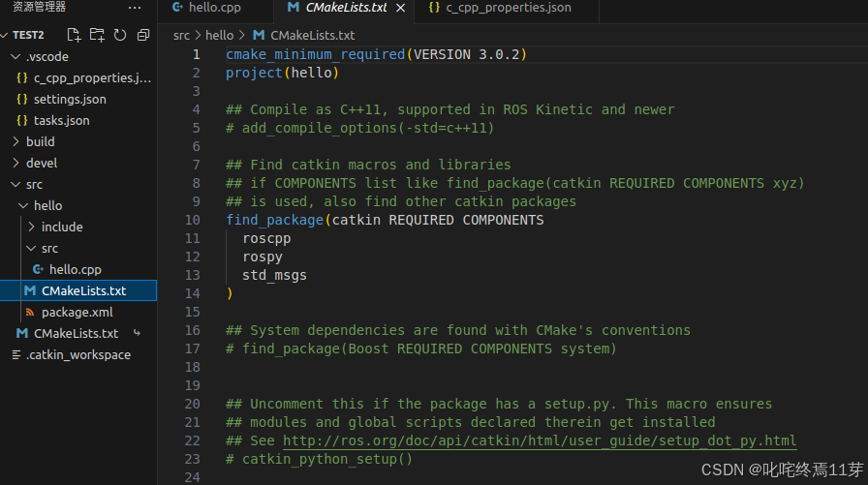Open package.xml in the explorer

(x=78, y=312)
